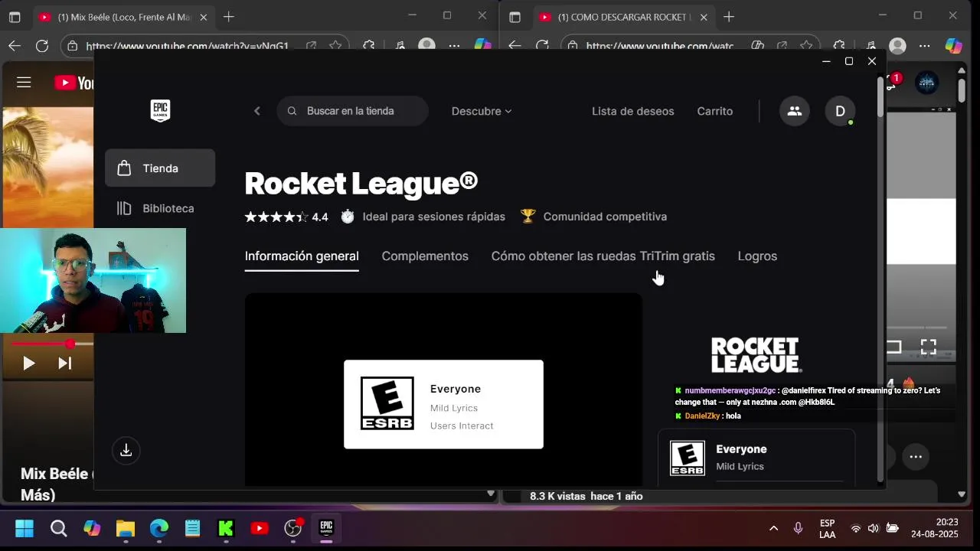Open the three-dot more actions in right YouTube
Viewport: 980px width, 551px height.
click(916, 457)
